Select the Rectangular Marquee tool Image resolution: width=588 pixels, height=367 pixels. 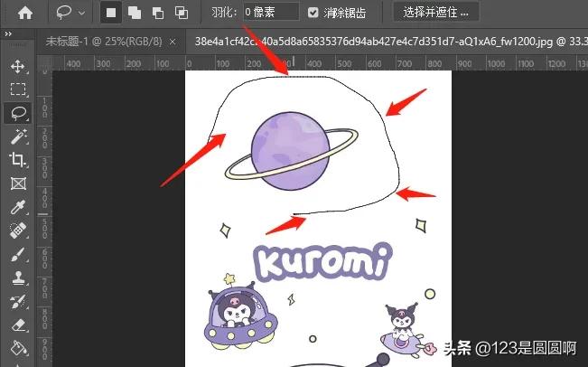tap(18, 89)
